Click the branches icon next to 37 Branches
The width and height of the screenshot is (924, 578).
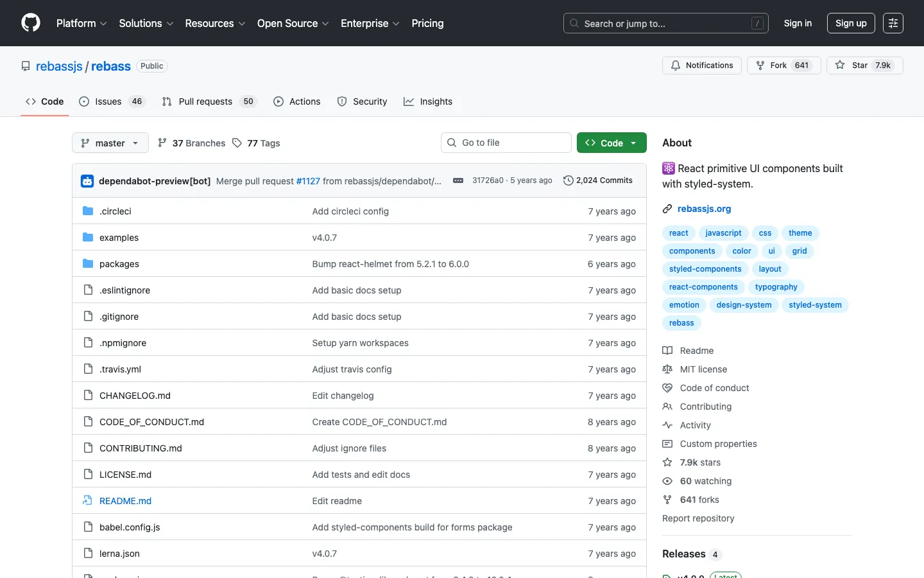(x=162, y=143)
